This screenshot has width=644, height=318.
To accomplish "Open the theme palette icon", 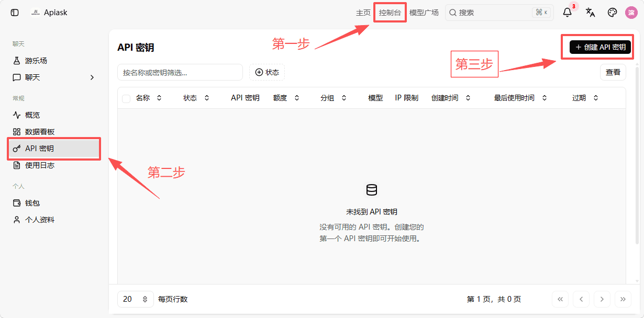I will (612, 13).
